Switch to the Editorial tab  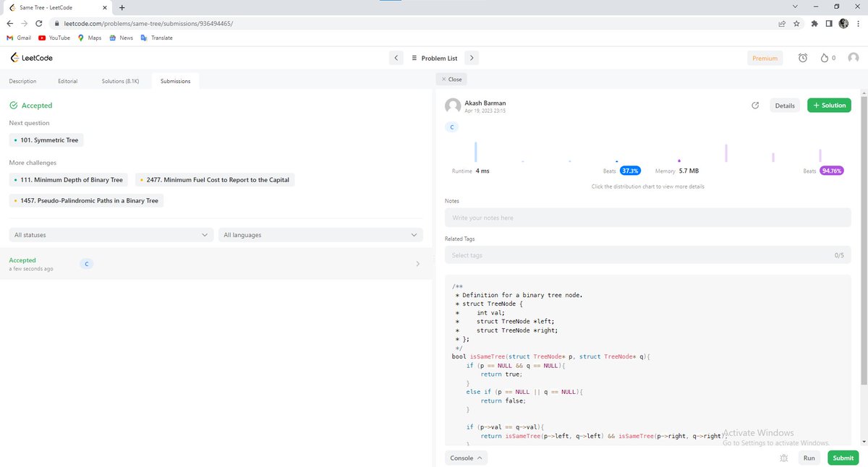[67, 81]
